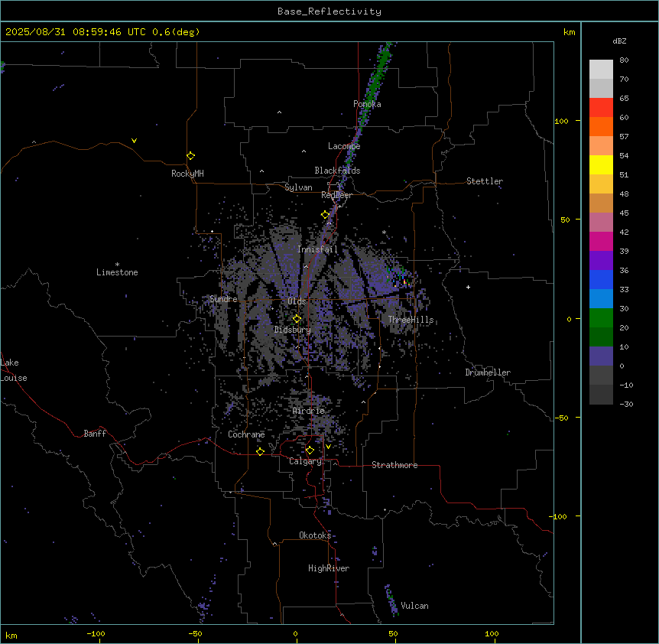The image size is (659, 644).
Task: Click the Calgary city label
Action: pos(305,461)
